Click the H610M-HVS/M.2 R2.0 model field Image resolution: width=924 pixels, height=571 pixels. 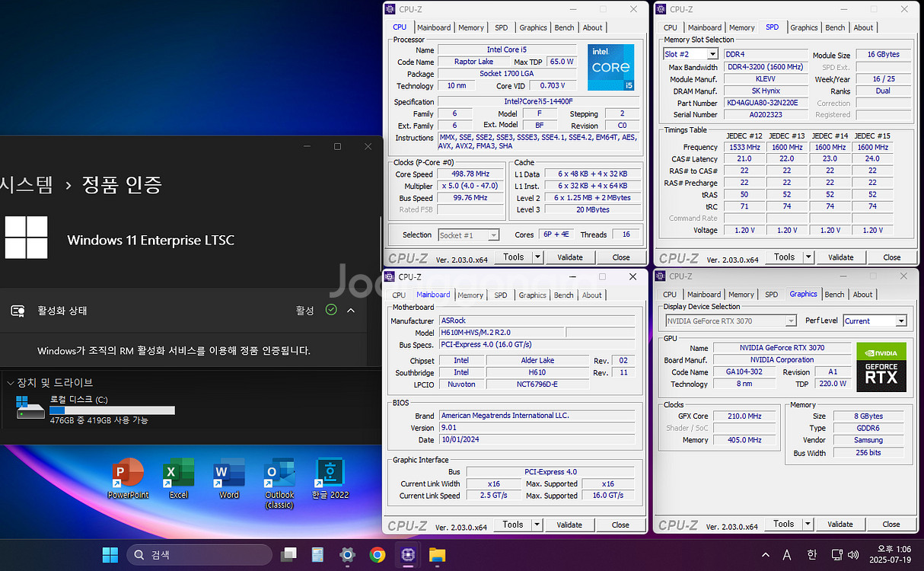[x=501, y=333]
